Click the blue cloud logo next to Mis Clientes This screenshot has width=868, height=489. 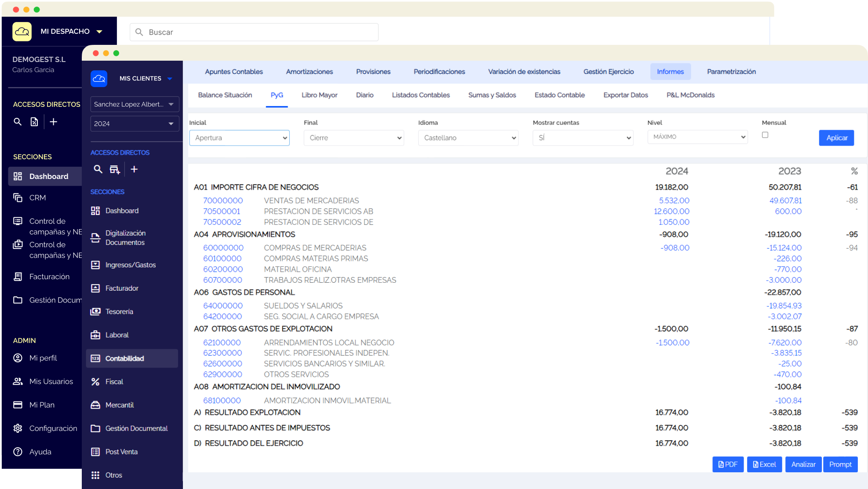(x=99, y=78)
